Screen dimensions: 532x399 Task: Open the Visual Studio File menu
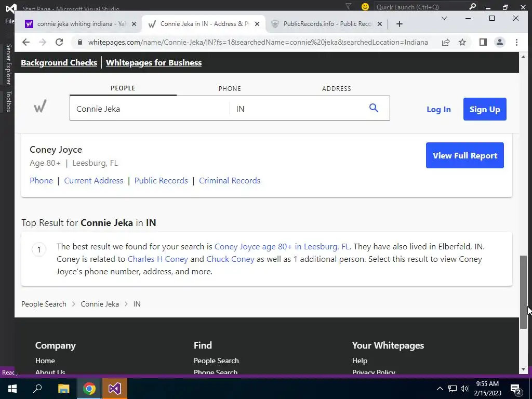pyautogui.click(x=9, y=21)
